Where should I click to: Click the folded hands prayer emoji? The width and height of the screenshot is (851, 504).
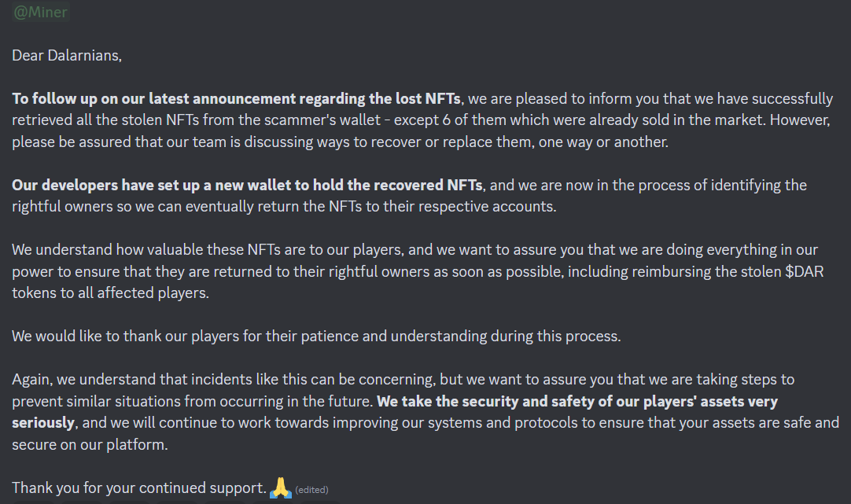[281, 487]
